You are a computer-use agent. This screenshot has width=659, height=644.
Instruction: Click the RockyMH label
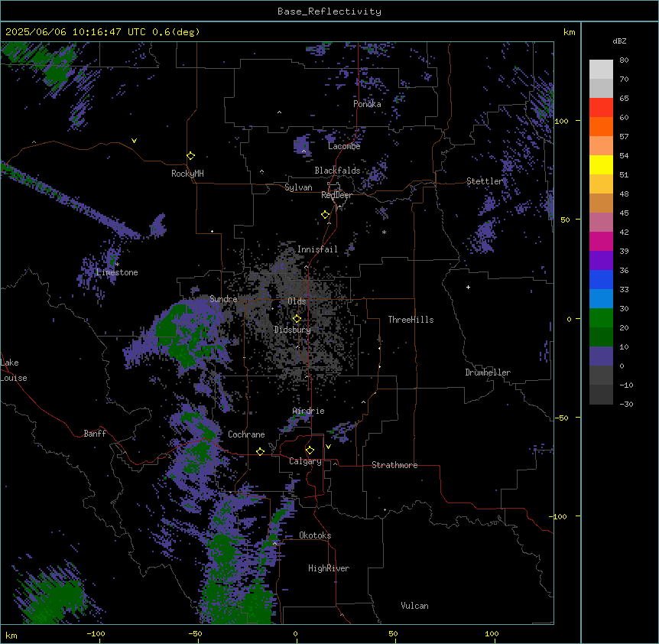point(187,174)
